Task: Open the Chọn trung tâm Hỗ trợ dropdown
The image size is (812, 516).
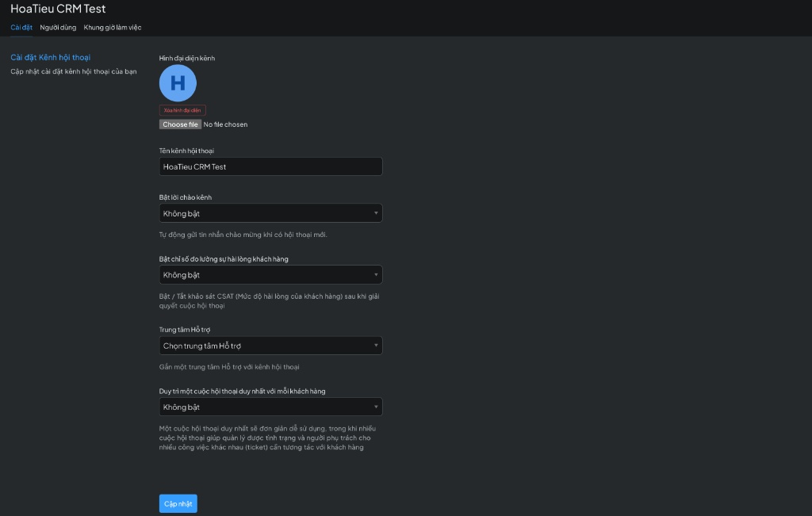Action: 270,346
